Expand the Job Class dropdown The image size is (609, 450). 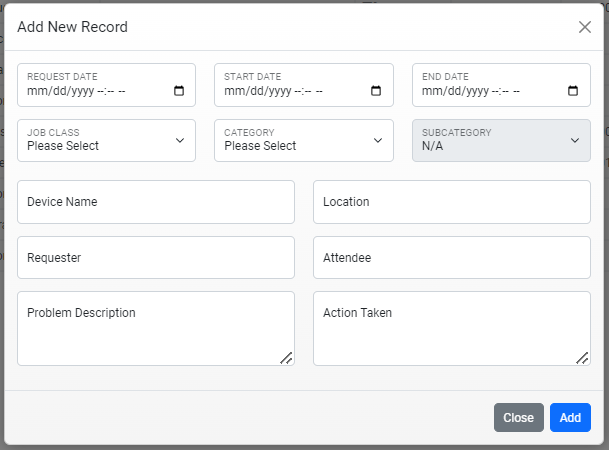tap(106, 141)
